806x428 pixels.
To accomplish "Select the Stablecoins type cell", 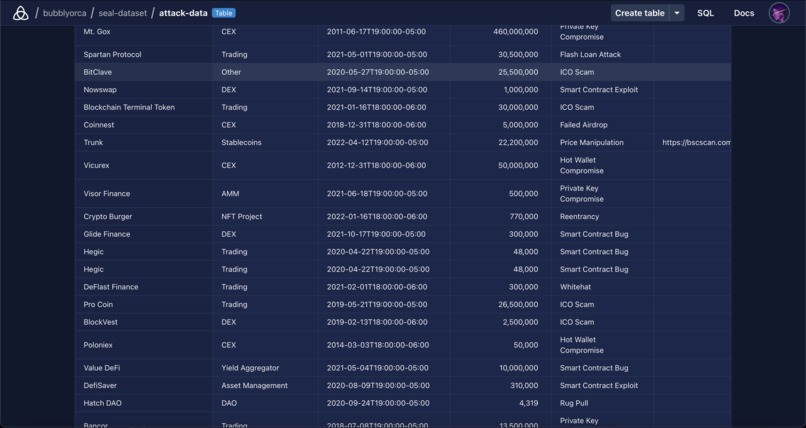I will [266, 142].
